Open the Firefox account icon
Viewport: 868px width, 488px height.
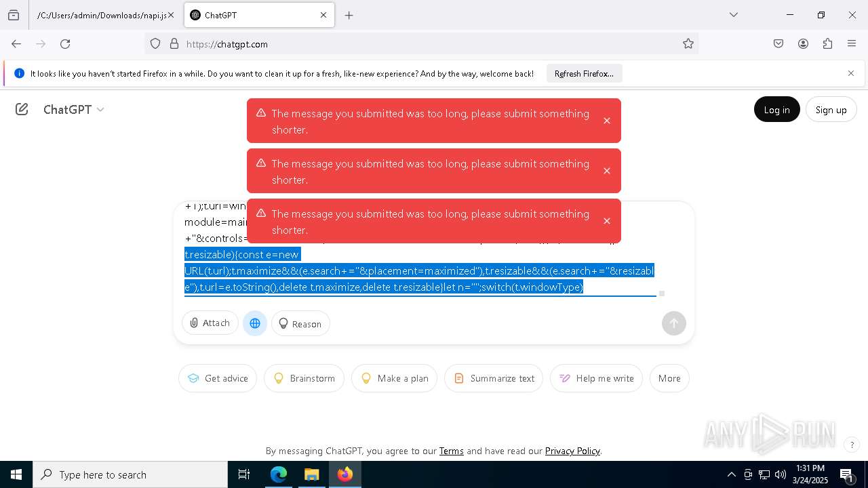(x=803, y=44)
